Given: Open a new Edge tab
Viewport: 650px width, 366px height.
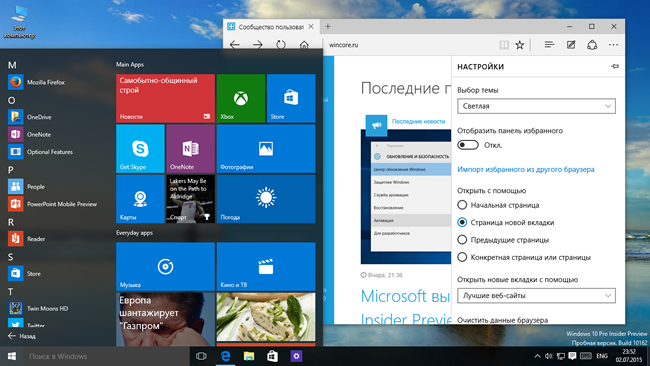Looking at the screenshot, I should [x=327, y=27].
